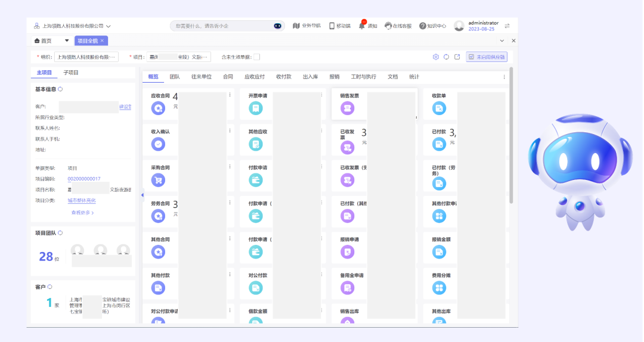Screen dimensions: 644x342
Task: Open the tab list dropdown next to 首页
Action: [67, 41]
